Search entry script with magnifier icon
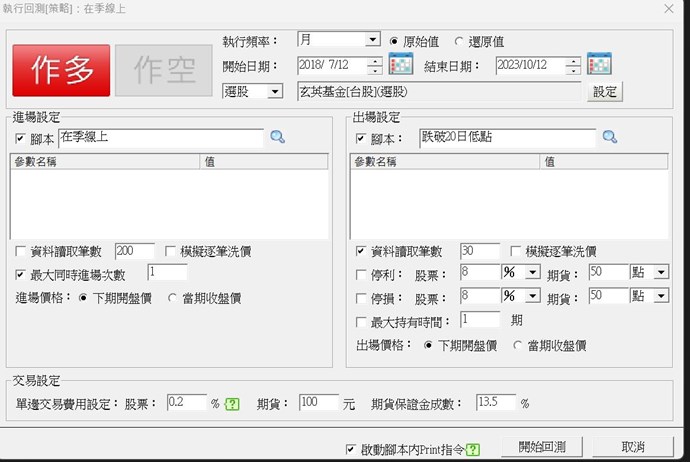Screen dimensions: 690x462 tap(278, 137)
